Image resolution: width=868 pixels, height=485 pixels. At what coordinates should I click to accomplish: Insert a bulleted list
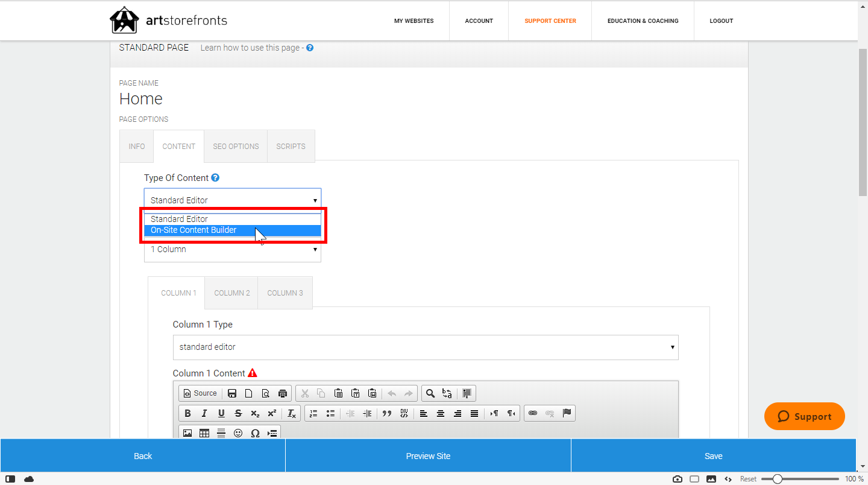pos(330,413)
